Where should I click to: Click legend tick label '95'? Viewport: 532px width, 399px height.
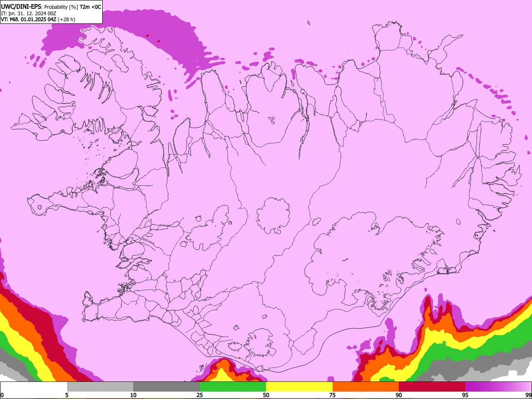465,395
